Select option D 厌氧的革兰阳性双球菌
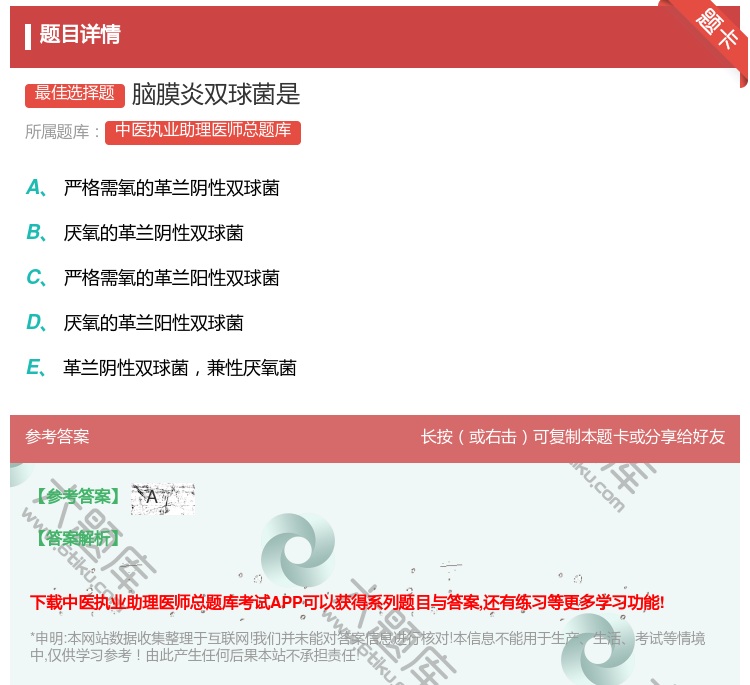The height and width of the screenshot is (685, 750). [153, 323]
